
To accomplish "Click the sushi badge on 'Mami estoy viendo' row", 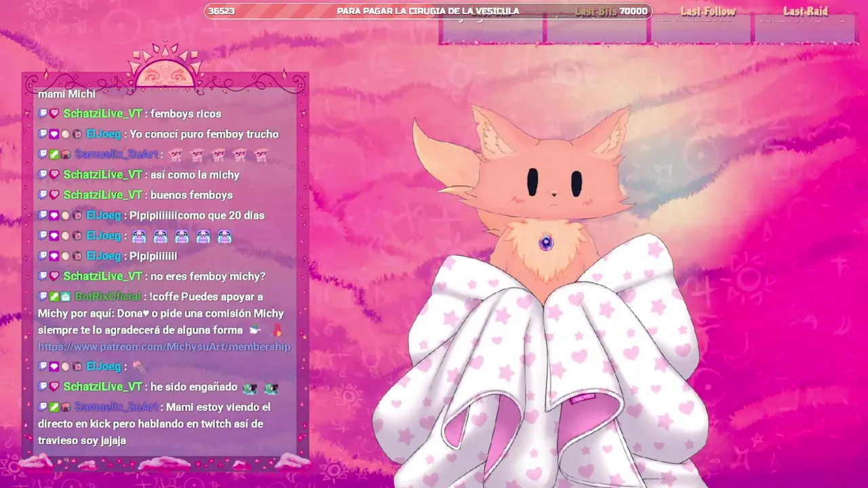I will tap(66, 407).
